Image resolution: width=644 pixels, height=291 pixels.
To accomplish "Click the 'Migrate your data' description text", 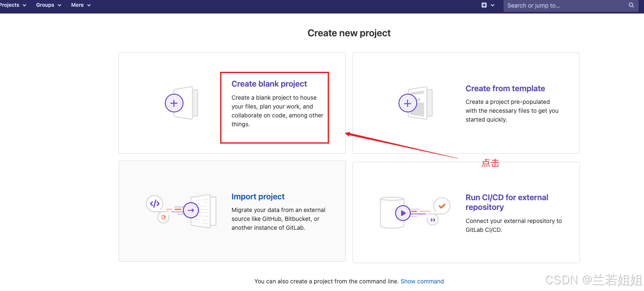I will tap(278, 219).
